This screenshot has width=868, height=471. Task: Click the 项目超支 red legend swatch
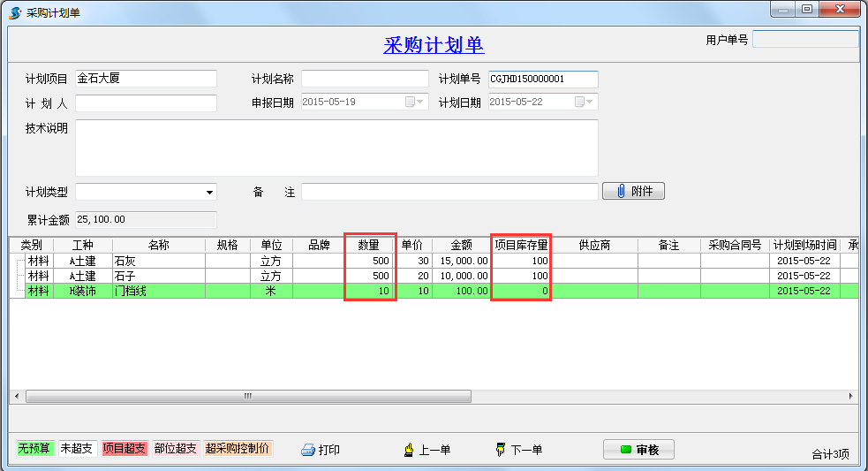tap(125, 449)
